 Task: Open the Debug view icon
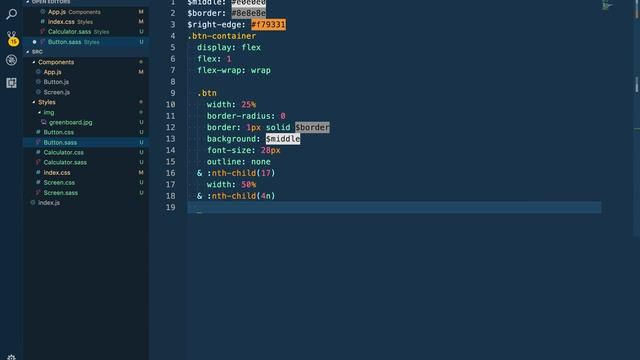pyautogui.click(x=11, y=60)
